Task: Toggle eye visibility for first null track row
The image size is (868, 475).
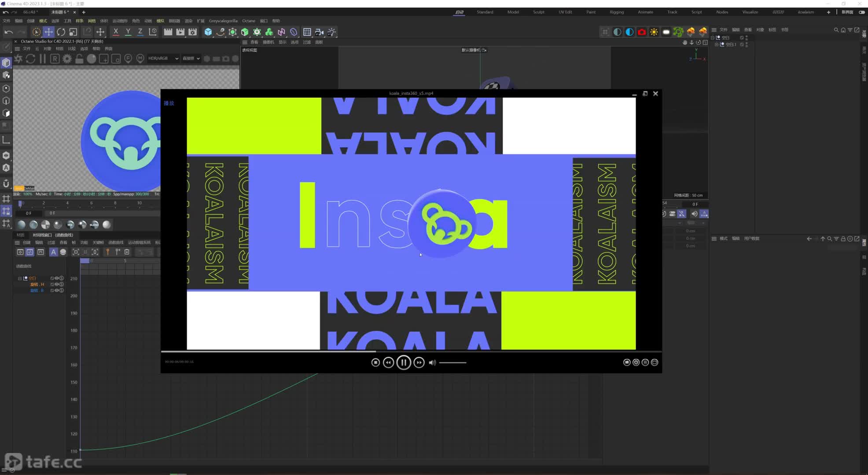Action: (57, 278)
